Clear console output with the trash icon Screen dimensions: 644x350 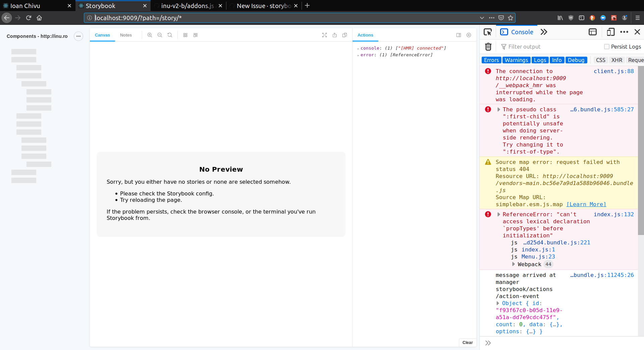(x=488, y=47)
